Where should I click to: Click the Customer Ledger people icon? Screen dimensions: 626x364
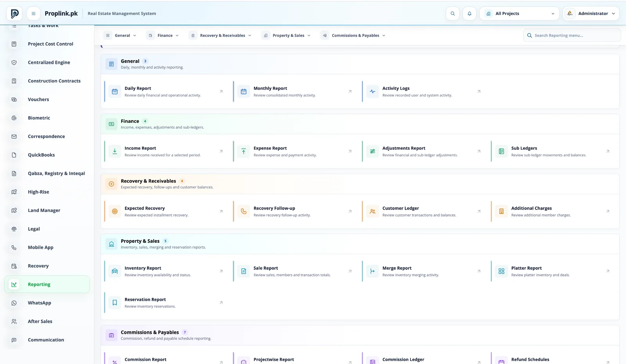(372, 212)
